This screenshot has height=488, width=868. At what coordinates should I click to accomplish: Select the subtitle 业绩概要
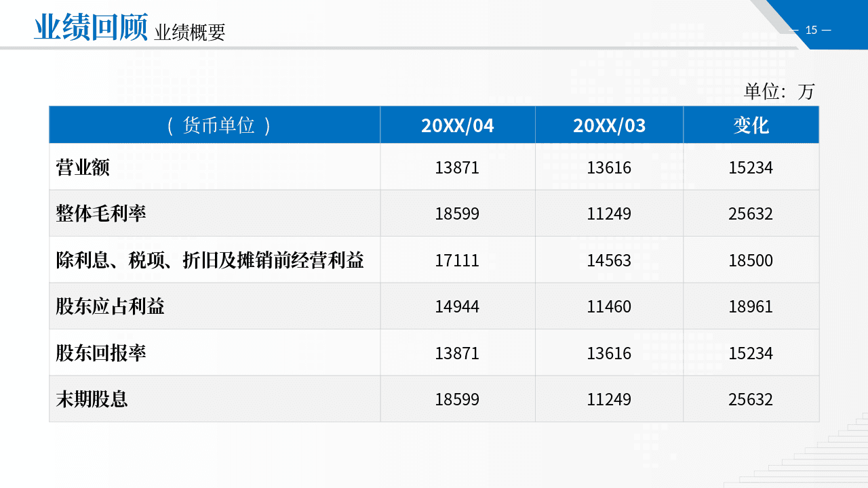pyautogui.click(x=190, y=32)
